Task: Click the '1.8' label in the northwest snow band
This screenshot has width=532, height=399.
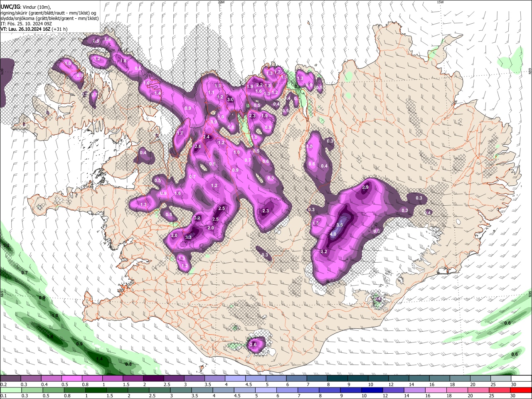Action: click(123, 61)
